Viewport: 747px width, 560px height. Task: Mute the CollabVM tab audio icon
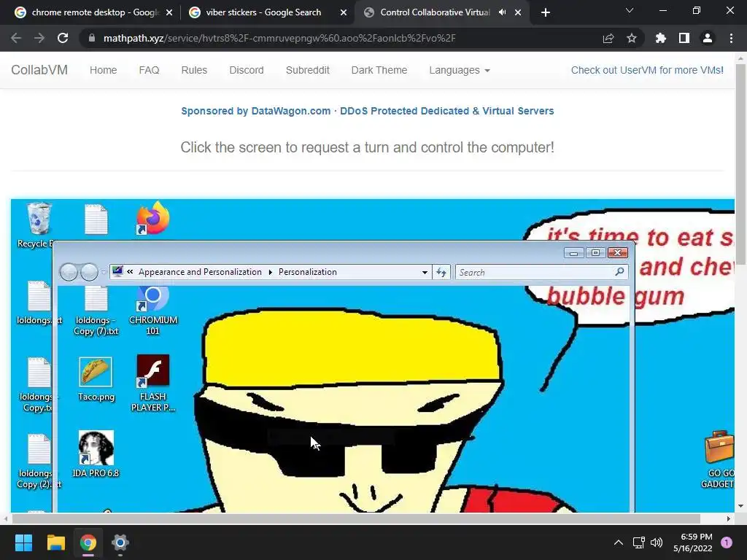pos(502,12)
